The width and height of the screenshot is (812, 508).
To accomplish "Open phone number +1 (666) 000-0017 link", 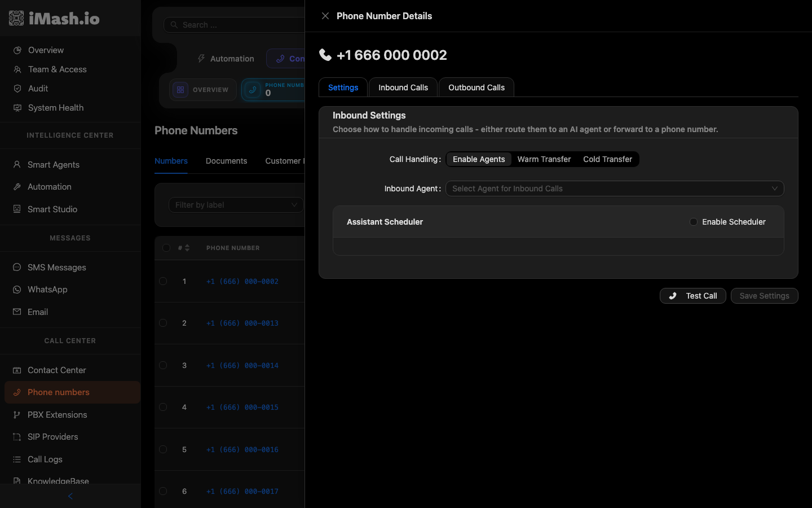I will pyautogui.click(x=242, y=491).
